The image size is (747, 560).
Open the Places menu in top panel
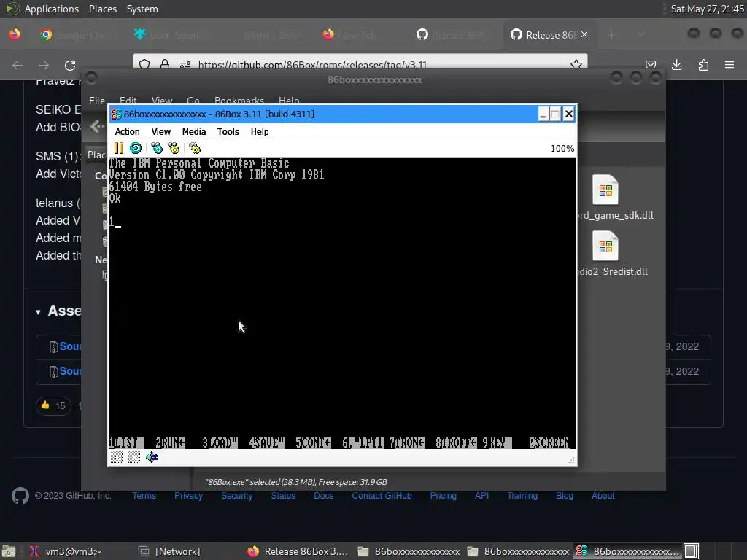click(x=102, y=9)
